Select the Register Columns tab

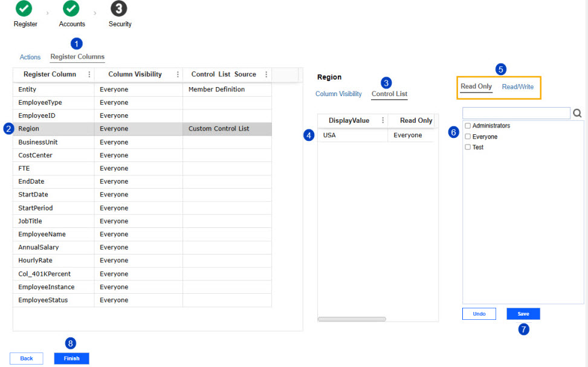(77, 57)
